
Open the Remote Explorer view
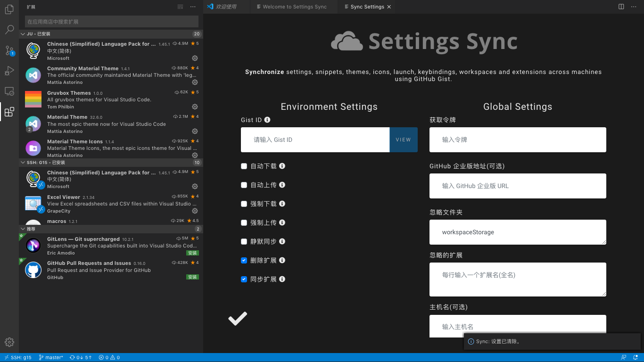click(9, 91)
